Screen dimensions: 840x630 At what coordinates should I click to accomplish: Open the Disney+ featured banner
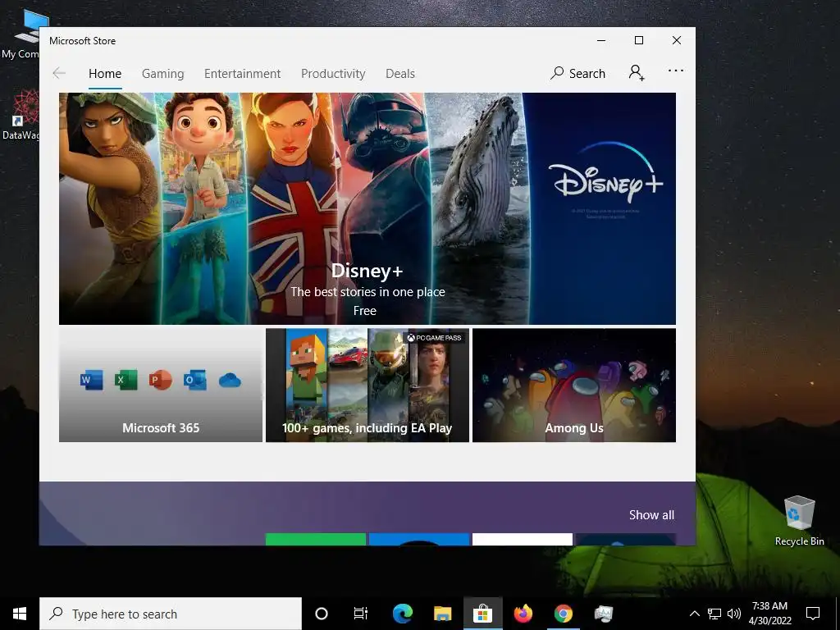pyautogui.click(x=367, y=208)
